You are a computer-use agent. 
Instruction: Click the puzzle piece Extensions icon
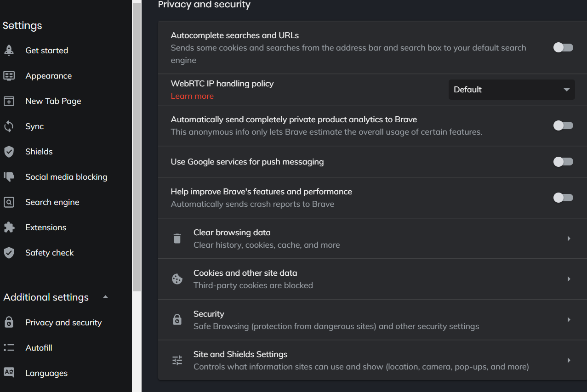tap(9, 227)
